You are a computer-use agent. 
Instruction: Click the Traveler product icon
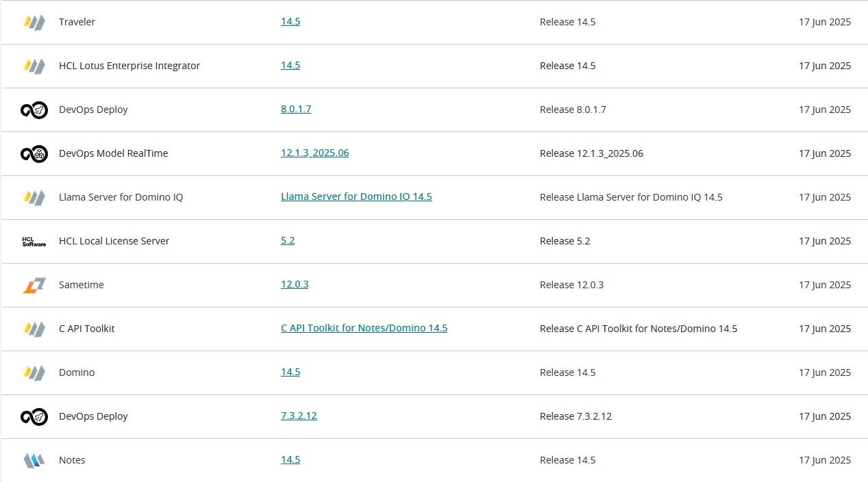34,22
